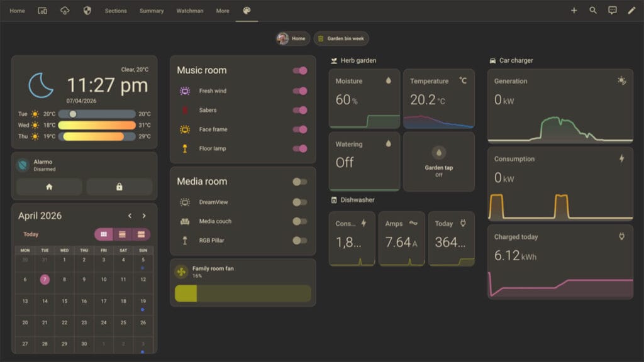Select April 7 on the calendar

45,280
